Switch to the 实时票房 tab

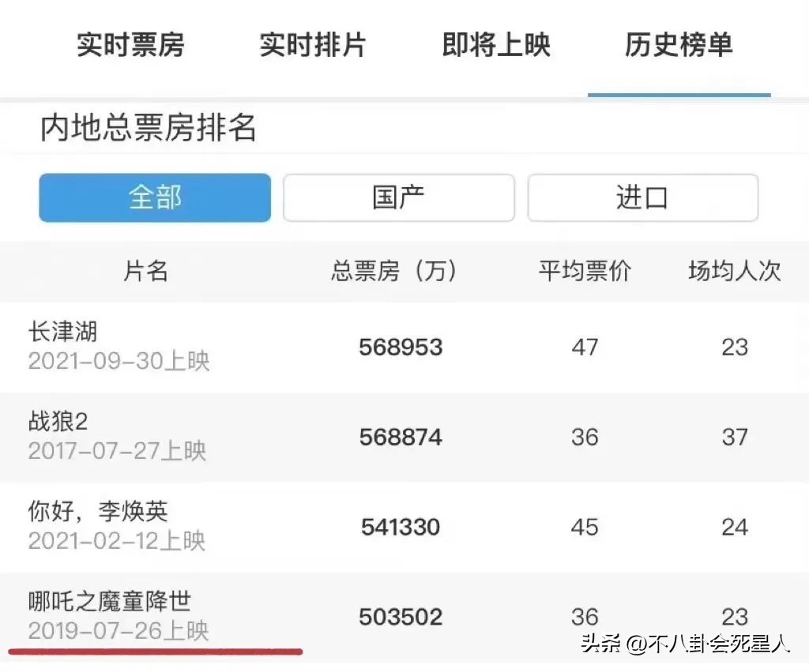(130, 46)
